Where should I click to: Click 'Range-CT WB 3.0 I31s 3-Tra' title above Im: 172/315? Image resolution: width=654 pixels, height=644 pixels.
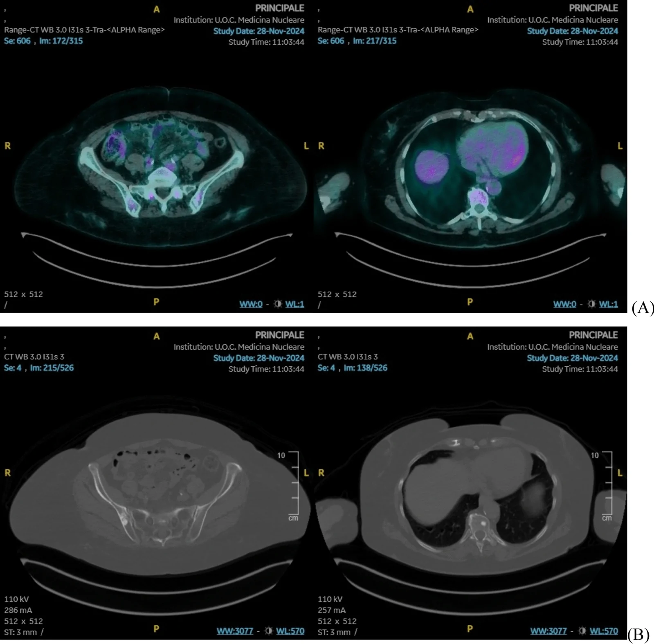pos(84,30)
